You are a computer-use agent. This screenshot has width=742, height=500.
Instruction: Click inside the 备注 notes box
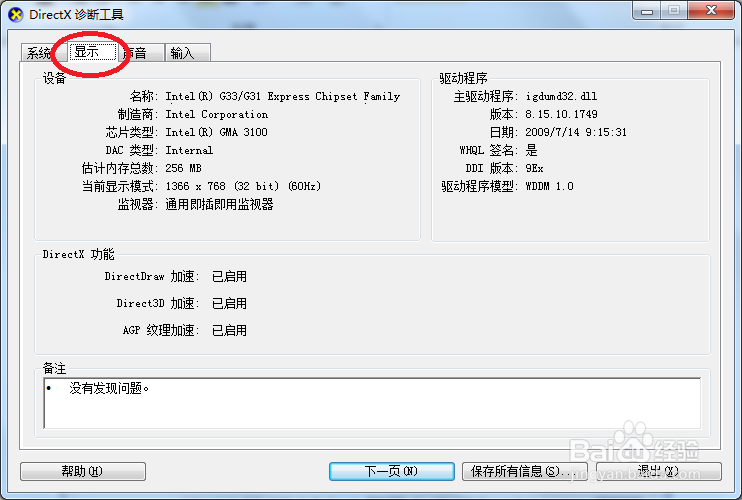point(372,403)
